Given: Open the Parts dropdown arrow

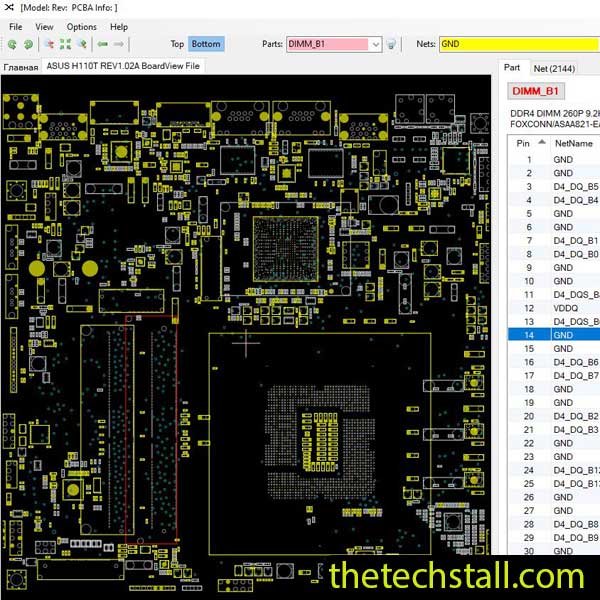Looking at the screenshot, I should (376, 44).
